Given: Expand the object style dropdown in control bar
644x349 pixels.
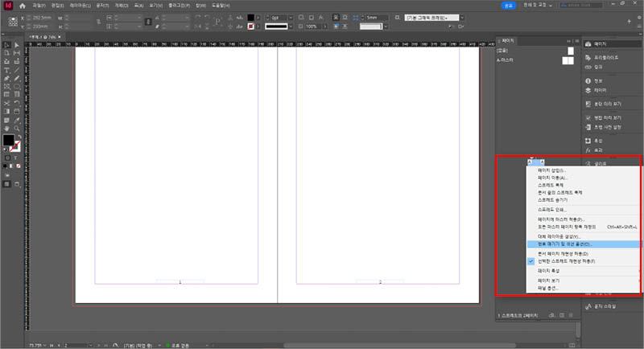Looking at the screenshot, I should (462, 18).
